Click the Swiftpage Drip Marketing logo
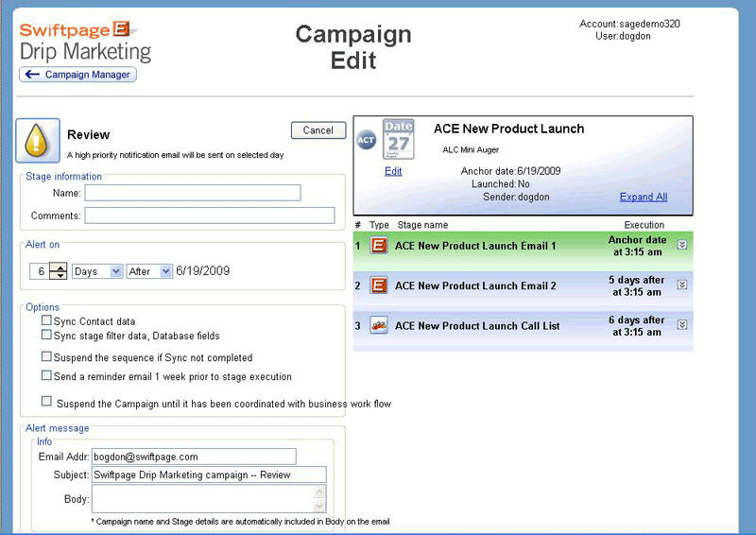This screenshot has height=535, width=756. [85, 43]
